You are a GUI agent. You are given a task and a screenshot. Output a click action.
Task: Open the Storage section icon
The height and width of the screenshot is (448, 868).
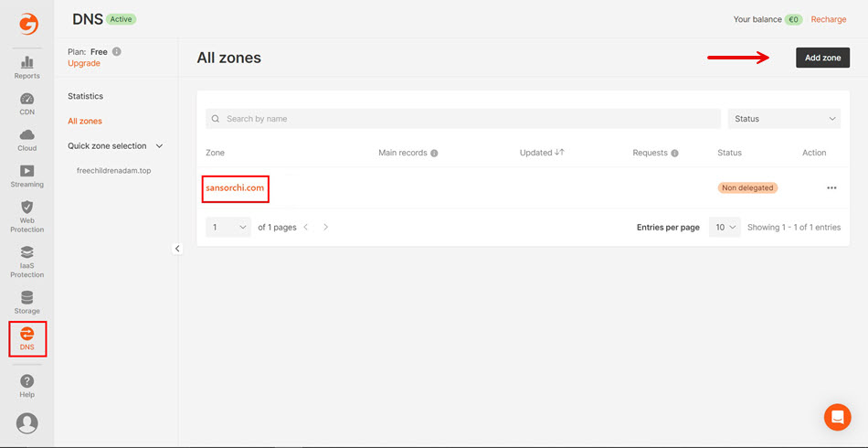tap(26, 302)
